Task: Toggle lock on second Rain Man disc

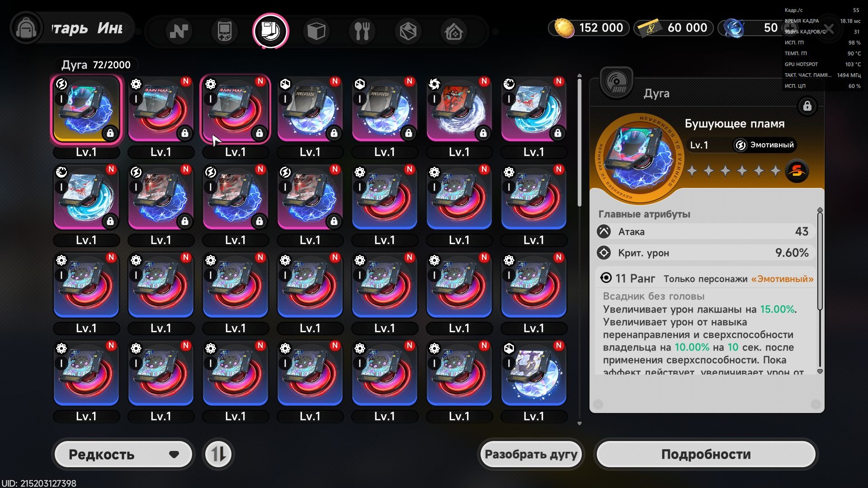Action: point(259,133)
